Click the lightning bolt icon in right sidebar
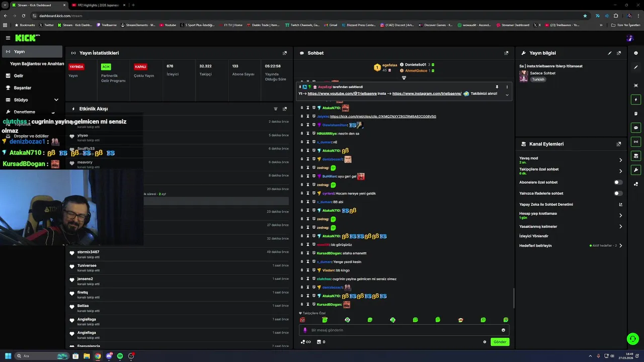The width and height of the screenshot is (644, 362). pyautogui.click(x=636, y=100)
